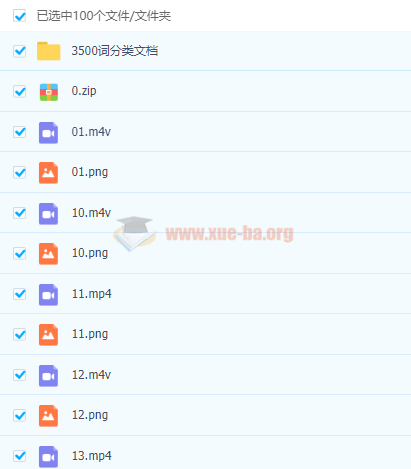Click the file name 12.m4v

click(91, 375)
